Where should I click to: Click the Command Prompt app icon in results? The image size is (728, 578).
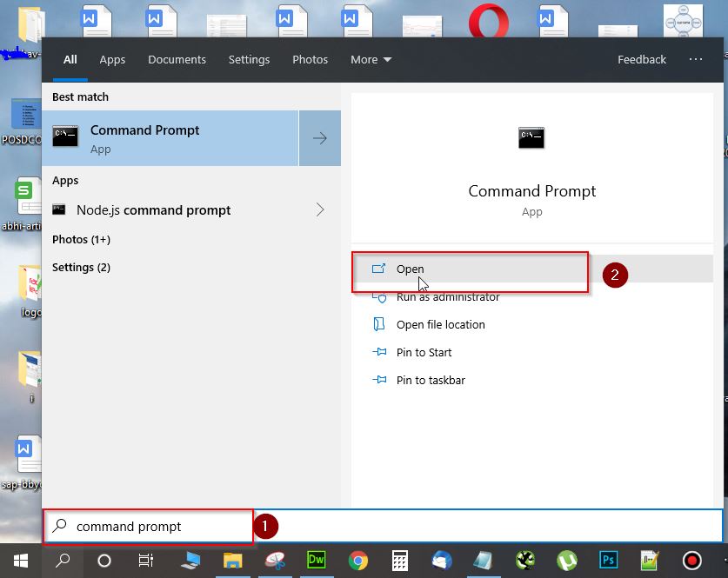pos(65,136)
